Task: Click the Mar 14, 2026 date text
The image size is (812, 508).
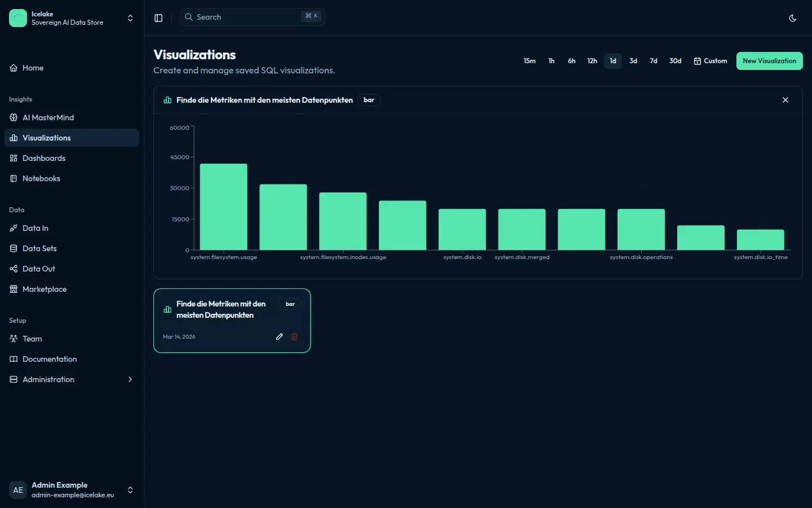Action: pyautogui.click(x=179, y=337)
